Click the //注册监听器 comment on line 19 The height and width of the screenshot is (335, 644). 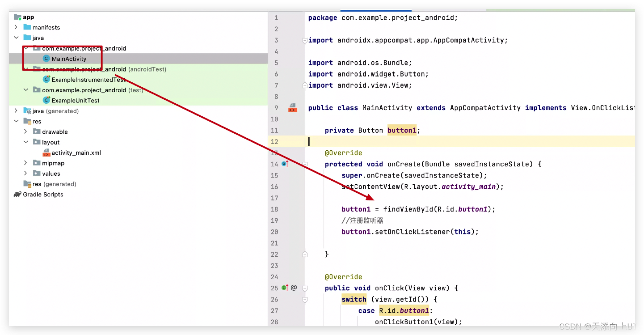pyautogui.click(x=362, y=221)
